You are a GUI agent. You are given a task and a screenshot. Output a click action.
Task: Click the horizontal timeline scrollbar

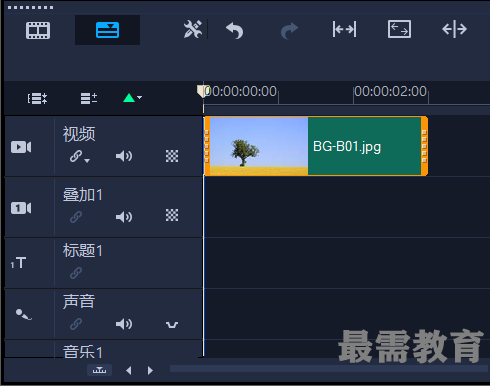328,368
